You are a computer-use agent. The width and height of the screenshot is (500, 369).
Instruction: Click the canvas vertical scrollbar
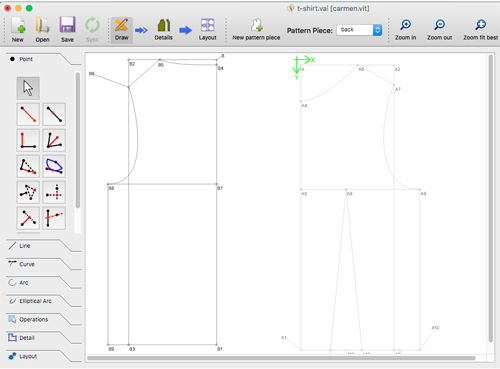(x=491, y=198)
